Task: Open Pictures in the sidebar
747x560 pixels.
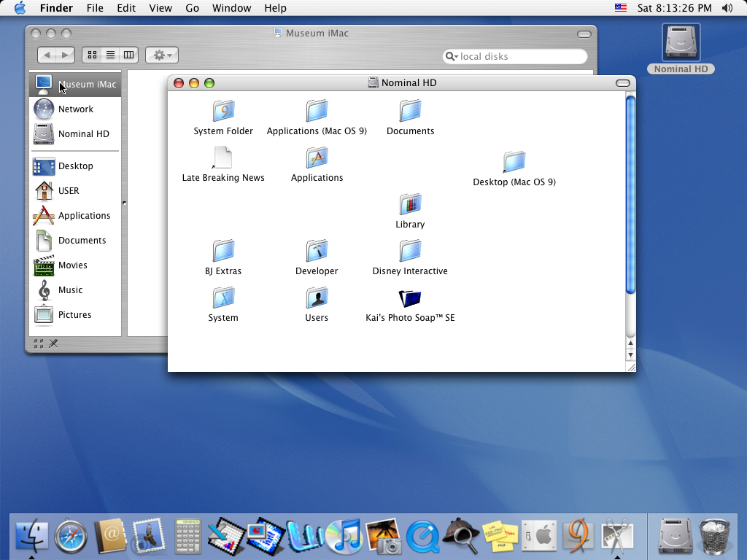Action: point(75,315)
